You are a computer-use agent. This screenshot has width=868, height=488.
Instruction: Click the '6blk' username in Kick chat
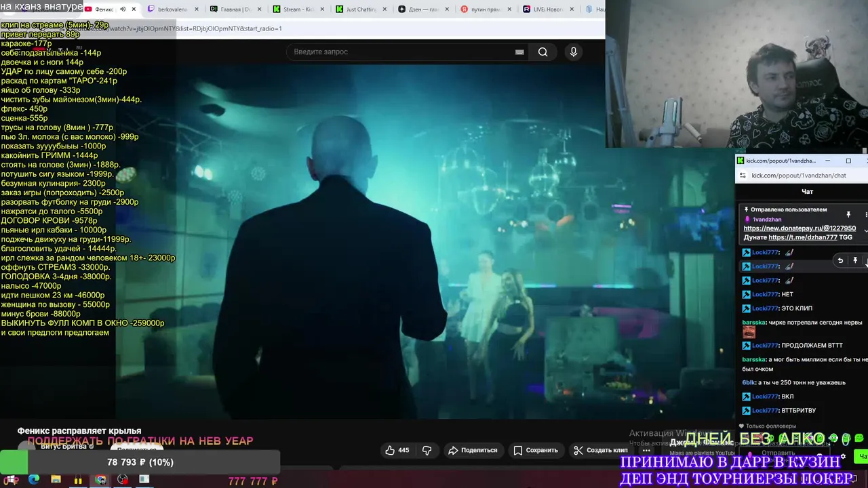pyautogui.click(x=749, y=382)
